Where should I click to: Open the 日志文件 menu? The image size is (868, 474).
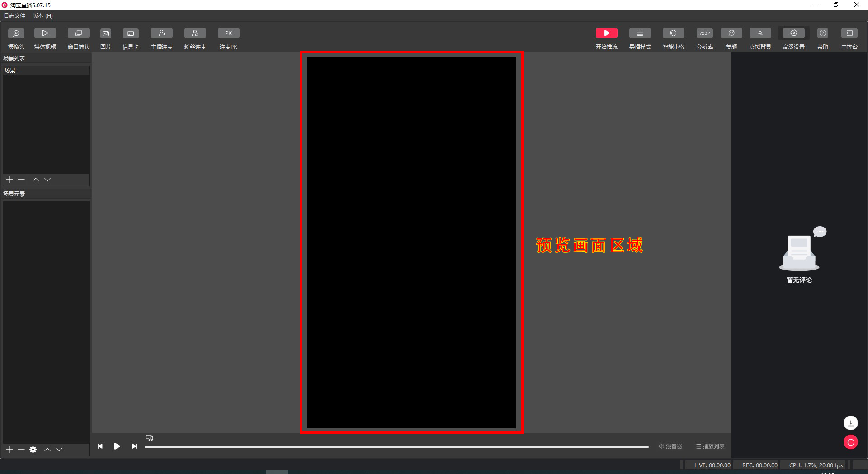14,16
